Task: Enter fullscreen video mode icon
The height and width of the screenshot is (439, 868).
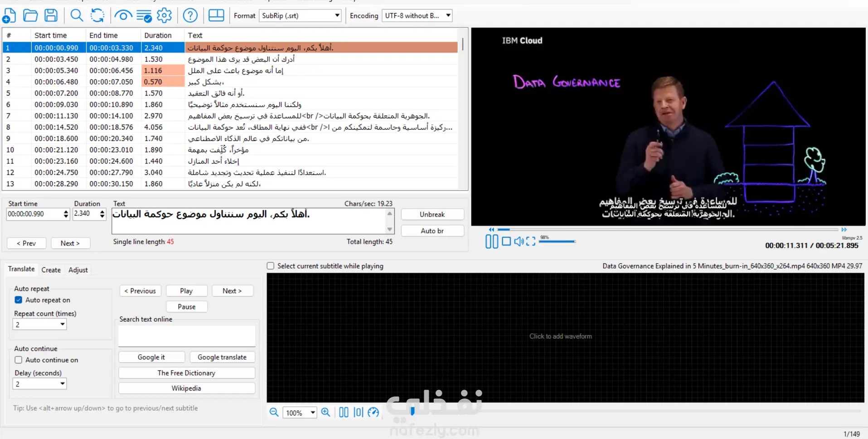Action: [x=531, y=241]
